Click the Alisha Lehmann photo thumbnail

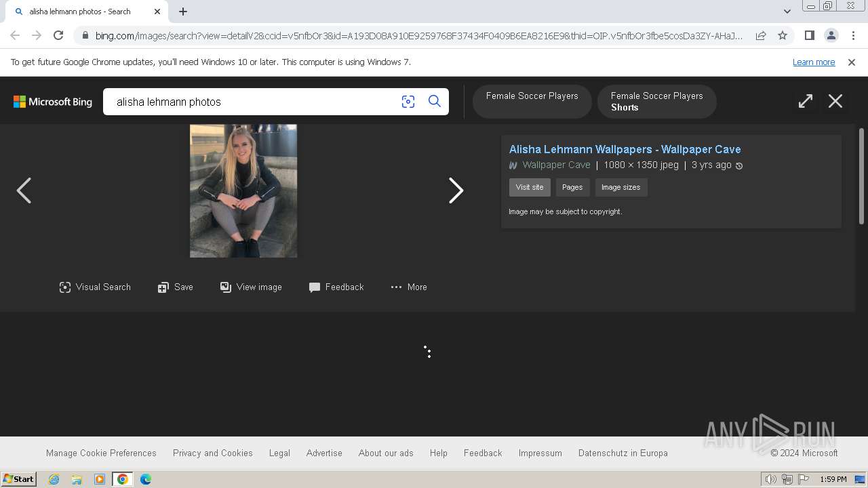(x=243, y=191)
